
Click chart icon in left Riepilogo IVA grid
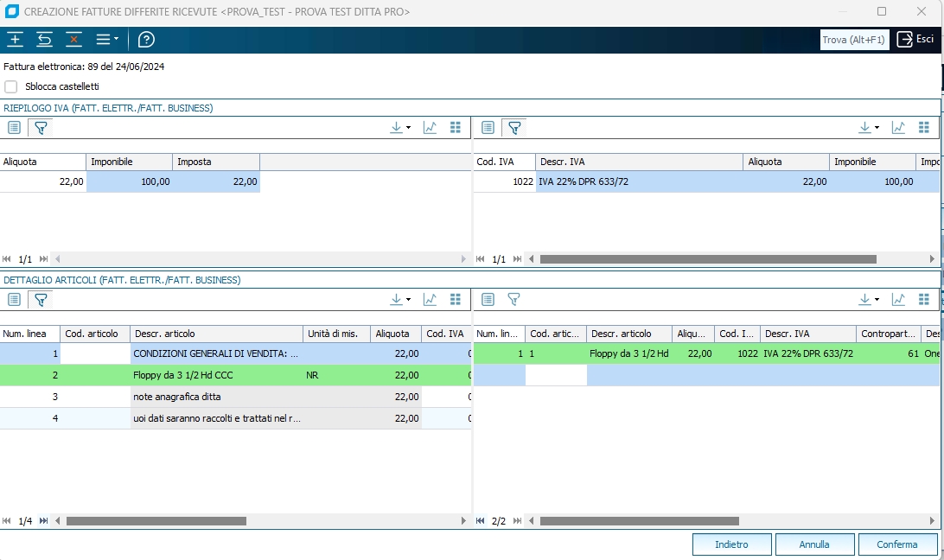tap(430, 128)
